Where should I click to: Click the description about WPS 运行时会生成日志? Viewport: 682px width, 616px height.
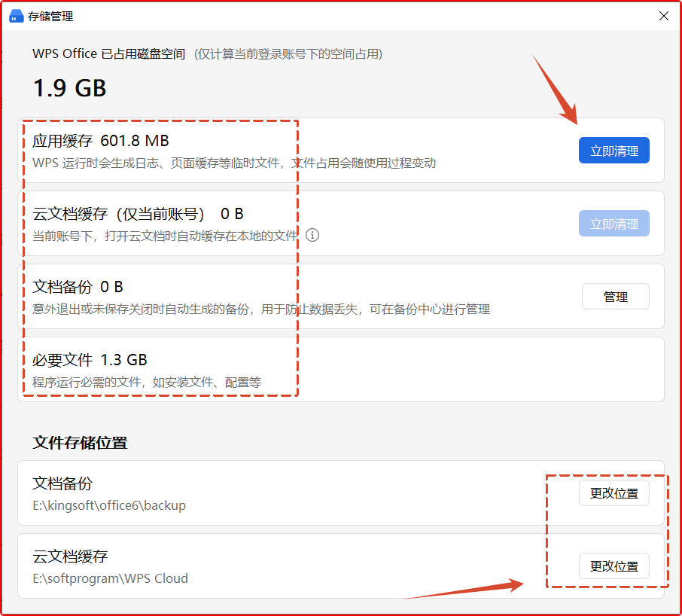pos(234,163)
